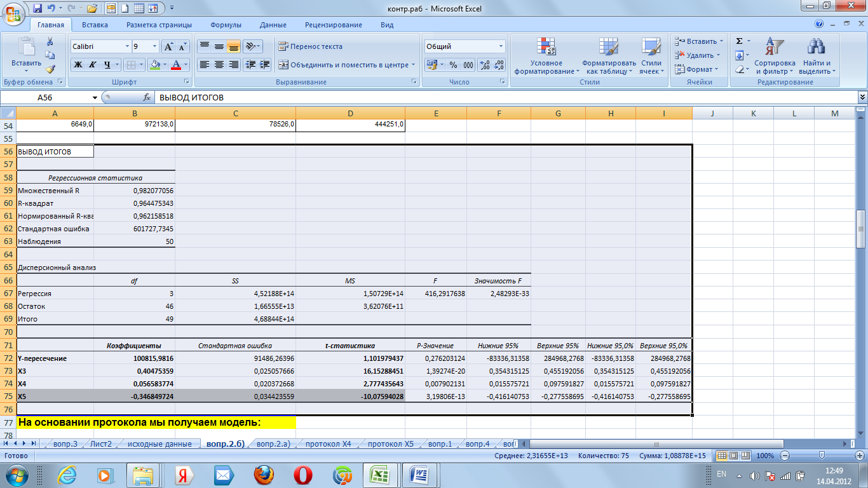
Task: Toggle Перенос текста wrap text
Action: point(310,46)
